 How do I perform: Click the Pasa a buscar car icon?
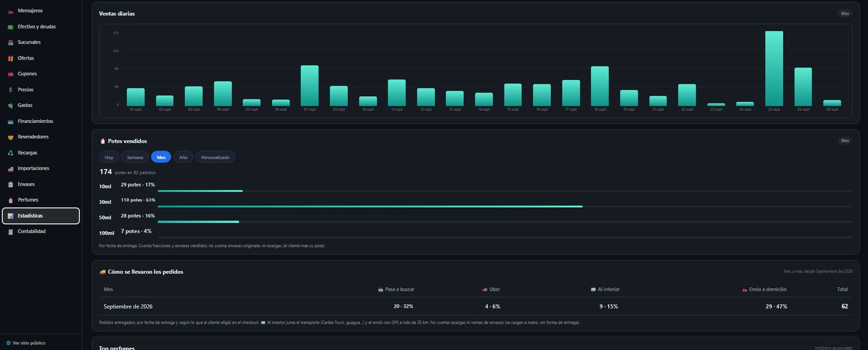pos(381,289)
